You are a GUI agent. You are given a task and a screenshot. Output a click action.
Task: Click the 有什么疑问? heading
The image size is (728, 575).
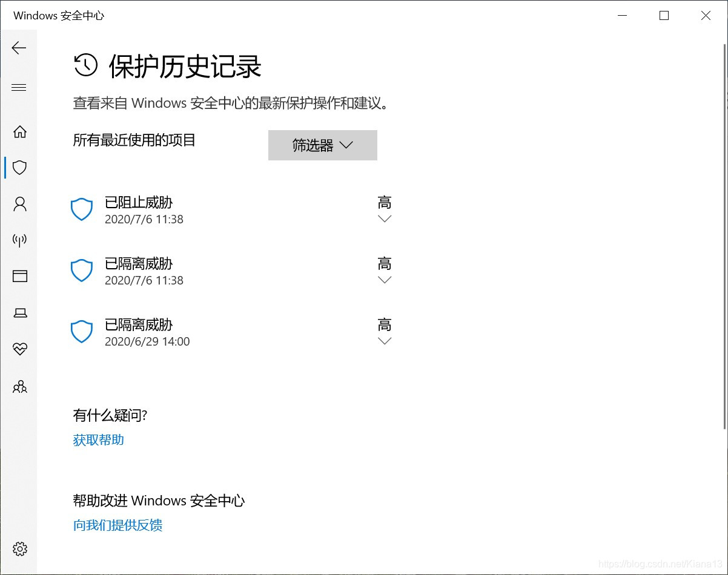(110, 415)
